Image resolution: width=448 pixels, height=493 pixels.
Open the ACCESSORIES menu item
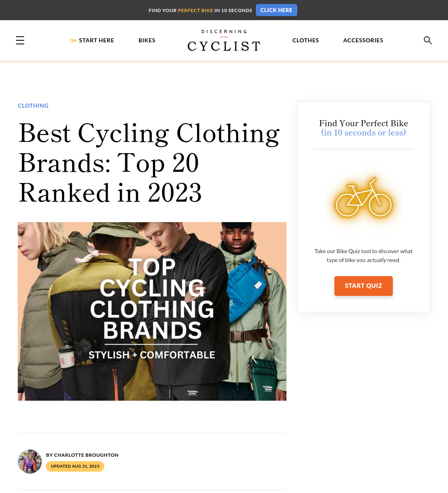[x=363, y=40]
